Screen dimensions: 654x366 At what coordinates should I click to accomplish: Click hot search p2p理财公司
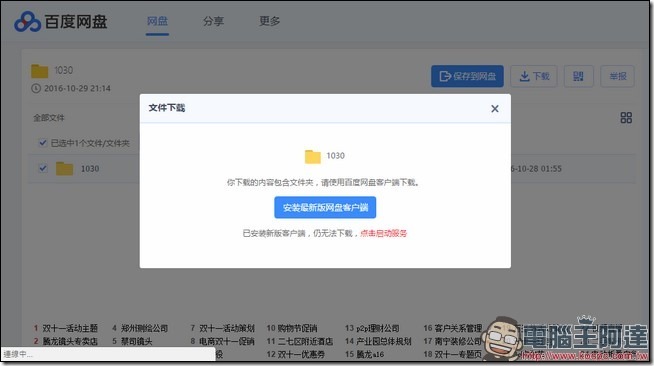[x=377, y=328]
